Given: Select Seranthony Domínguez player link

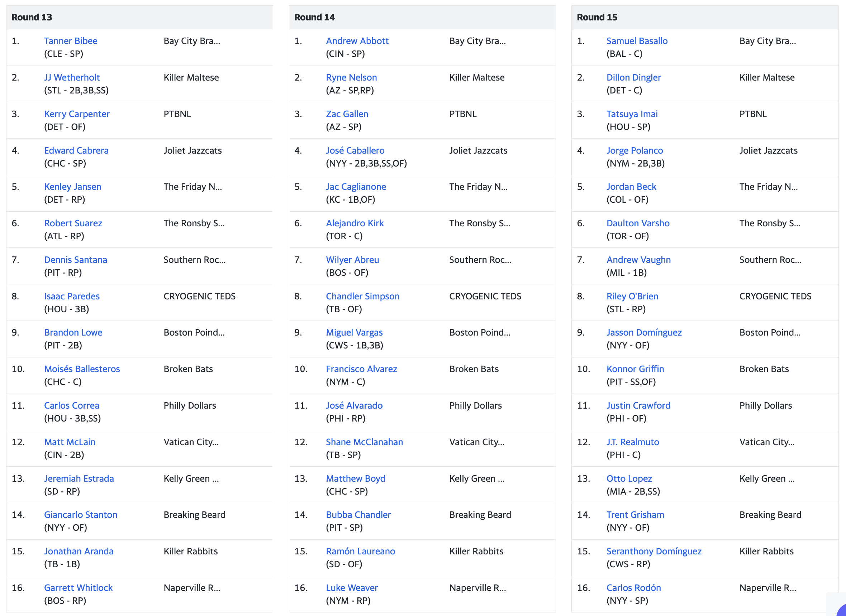Looking at the screenshot, I should [654, 551].
